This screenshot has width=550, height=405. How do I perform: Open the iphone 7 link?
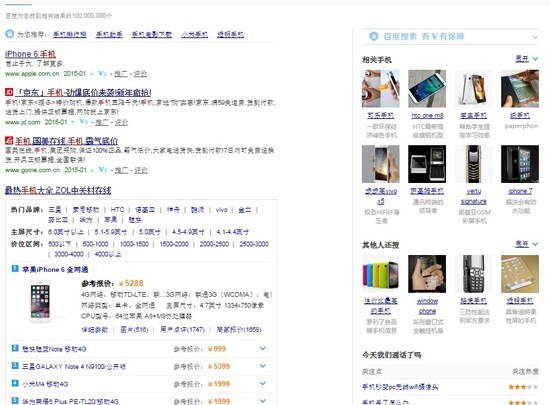tap(520, 191)
